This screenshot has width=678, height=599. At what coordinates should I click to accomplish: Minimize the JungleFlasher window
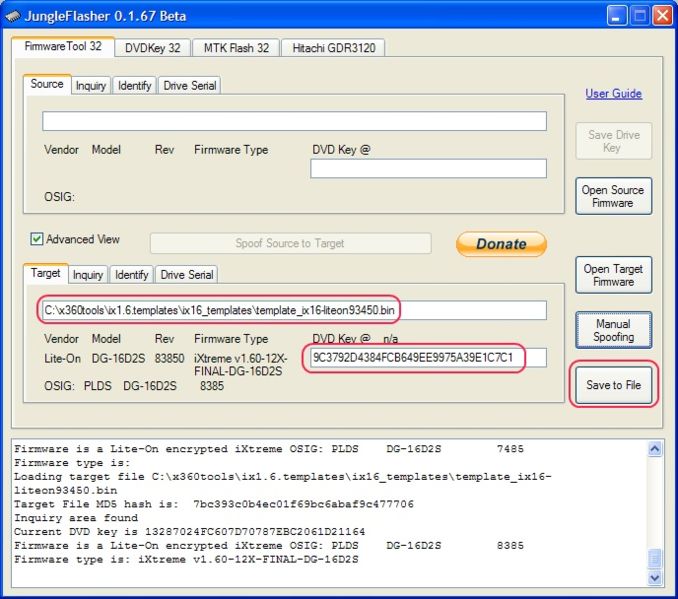pos(617,16)
